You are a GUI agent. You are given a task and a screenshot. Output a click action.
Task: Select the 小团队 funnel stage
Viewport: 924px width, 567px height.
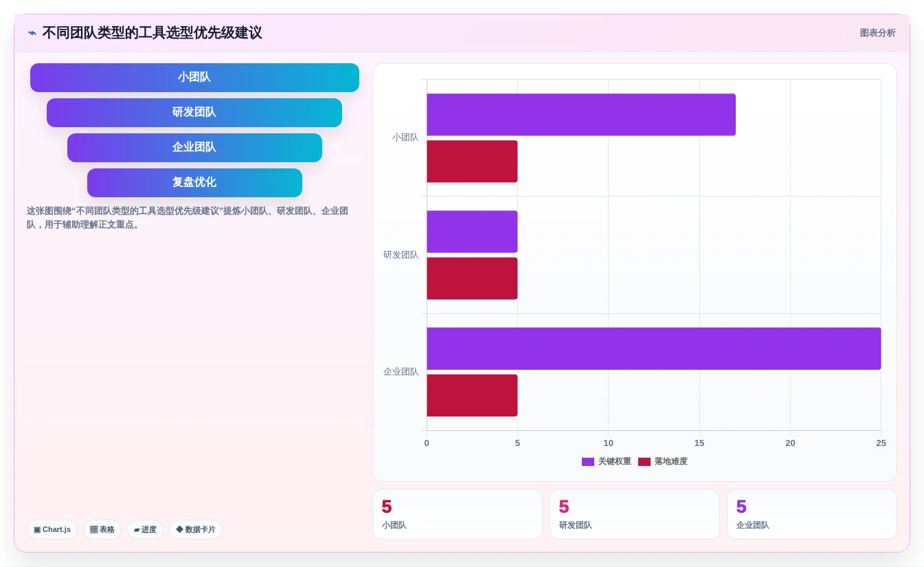click(194, 78)
